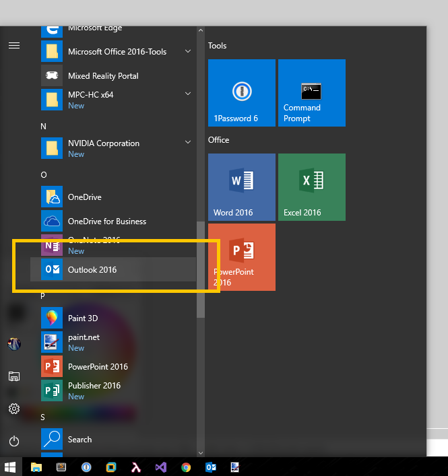Click the N letter header
Image resolution: width=448 pixels, height=476 pixels.
pyautogui.click(x=43, y=127)
